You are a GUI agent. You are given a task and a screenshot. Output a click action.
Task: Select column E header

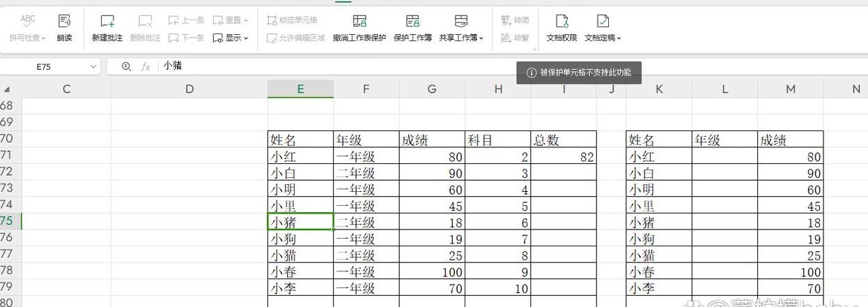click(300, 89)
